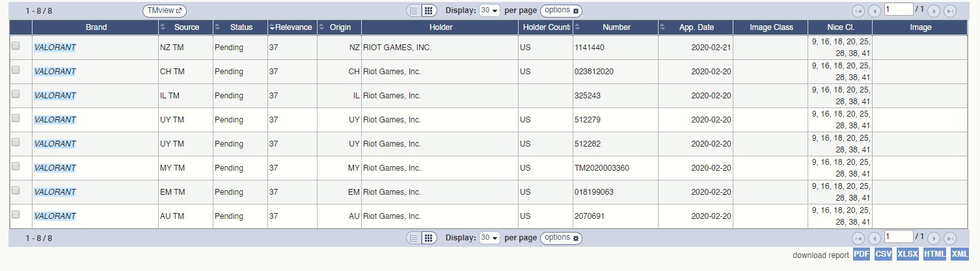The width and height of the screenshot is (980, 271).
Task: Click the sort arrows beside Origin header
Action: 321,27
